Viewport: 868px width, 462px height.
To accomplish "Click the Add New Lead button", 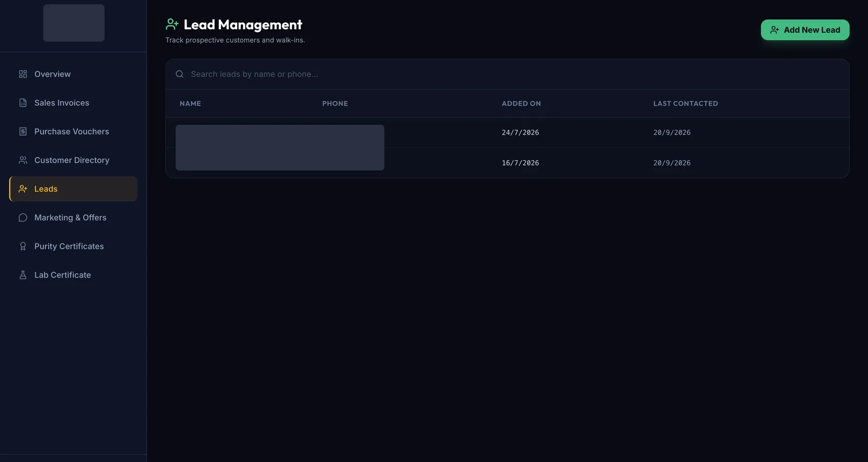I will tap(805, 30).
